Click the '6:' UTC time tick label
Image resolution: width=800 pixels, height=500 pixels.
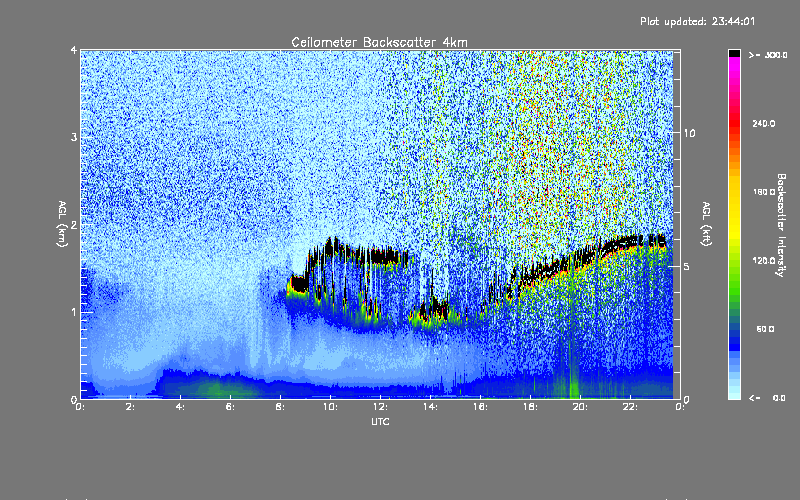[x=231, y=407]
